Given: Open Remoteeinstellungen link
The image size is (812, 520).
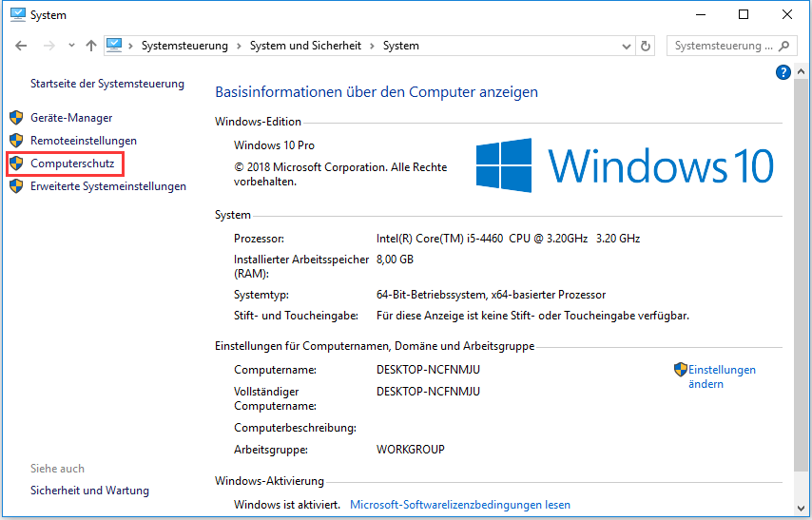Looking at the screenshot, I should tap(84, 141).
